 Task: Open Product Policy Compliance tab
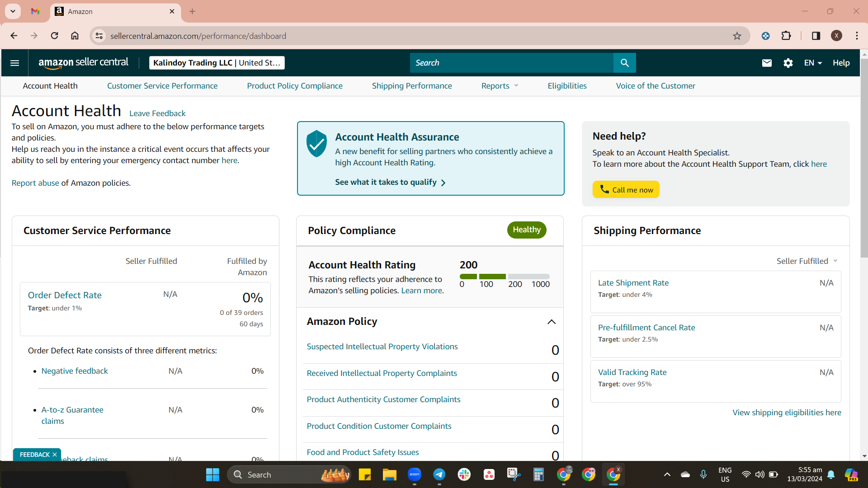[295, 86]
